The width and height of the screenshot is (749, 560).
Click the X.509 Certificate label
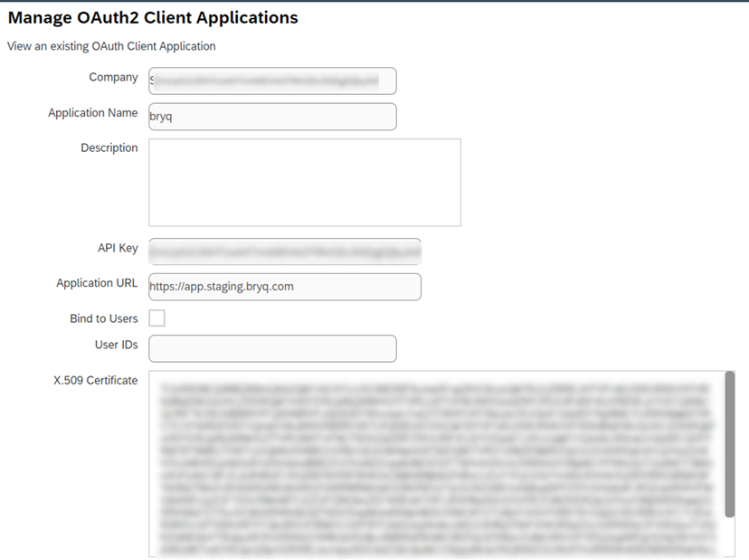coord(95,380)
